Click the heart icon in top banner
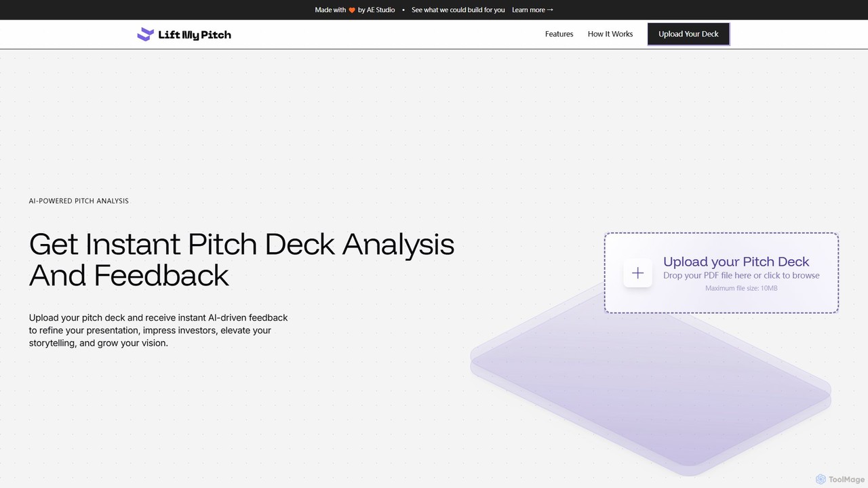 tap(352, 10)
